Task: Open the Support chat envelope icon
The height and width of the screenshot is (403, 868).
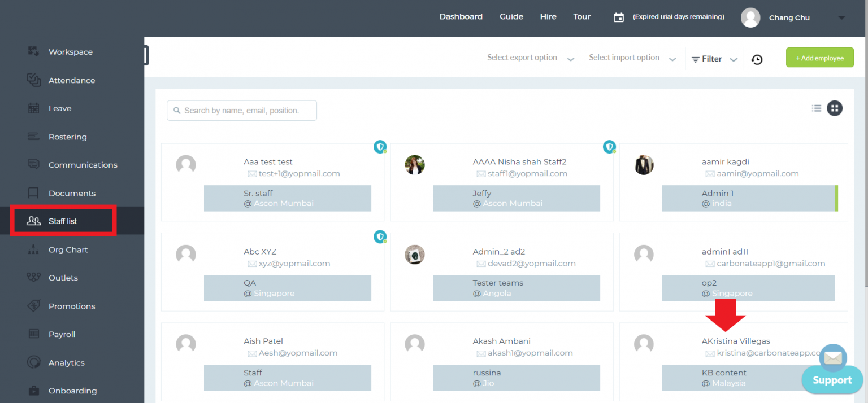Action: (833, 358)
